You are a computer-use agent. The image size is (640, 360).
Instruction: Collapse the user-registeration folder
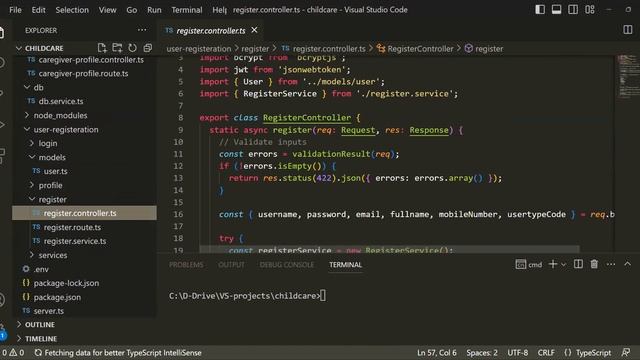[61, 130]
